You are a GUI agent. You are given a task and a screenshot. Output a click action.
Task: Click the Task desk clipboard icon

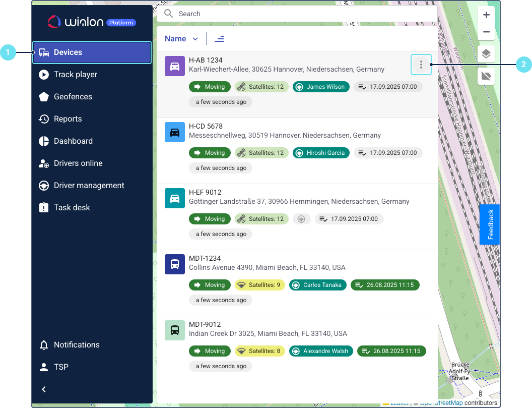[44, 208]
